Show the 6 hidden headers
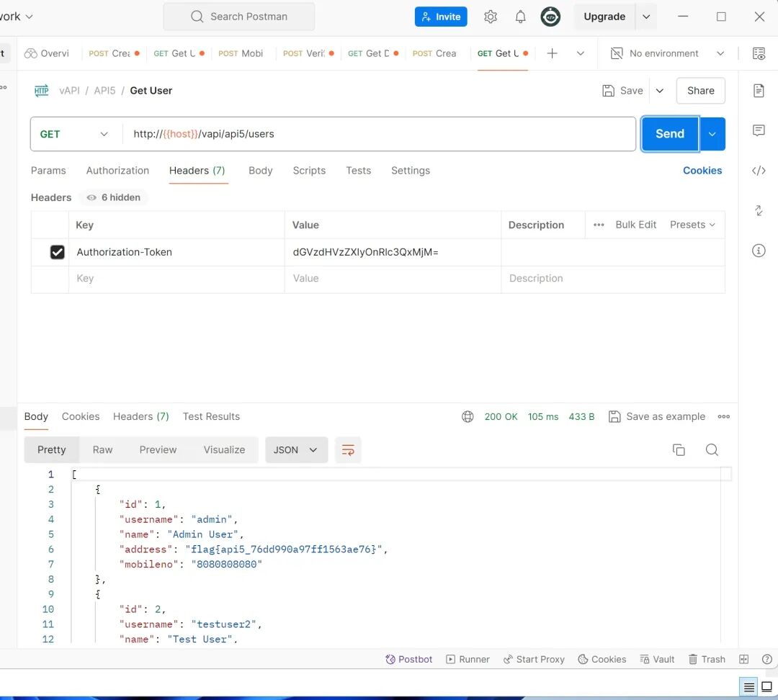The height and width of the screenshot is (700, 778). coord(113,197)
